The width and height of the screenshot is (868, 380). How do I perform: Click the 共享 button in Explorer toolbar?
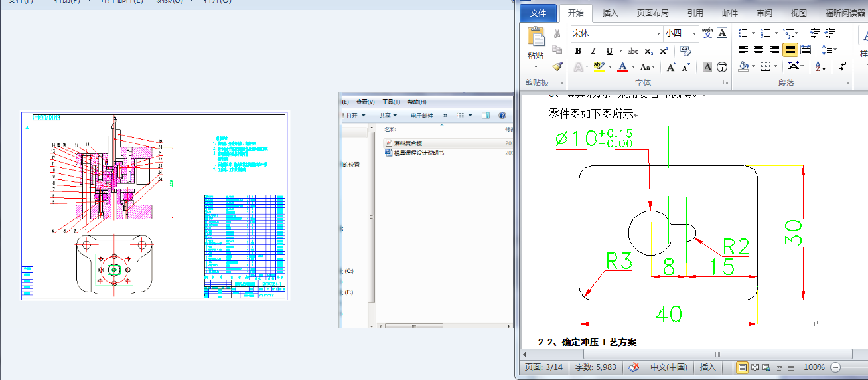tap(388, 116)
